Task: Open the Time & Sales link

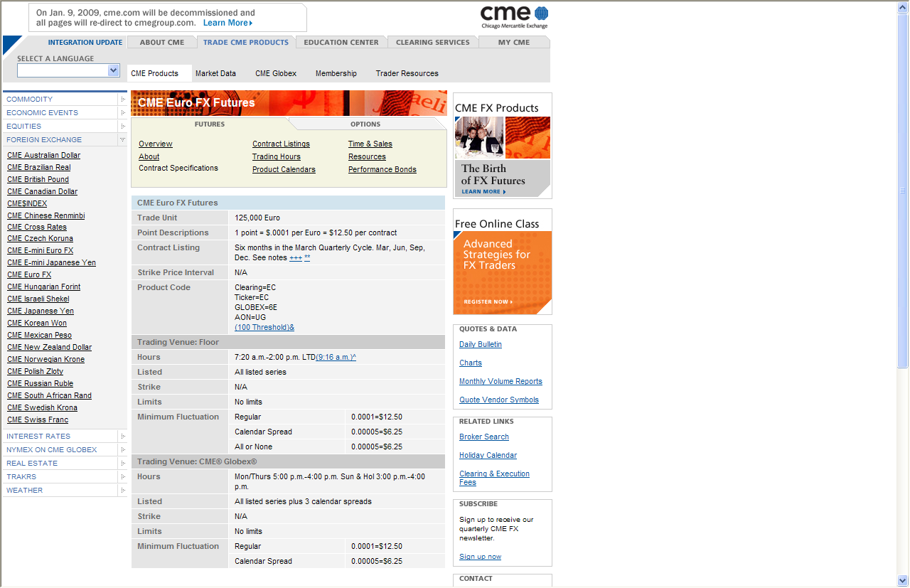Action: (x=370, y=144)
